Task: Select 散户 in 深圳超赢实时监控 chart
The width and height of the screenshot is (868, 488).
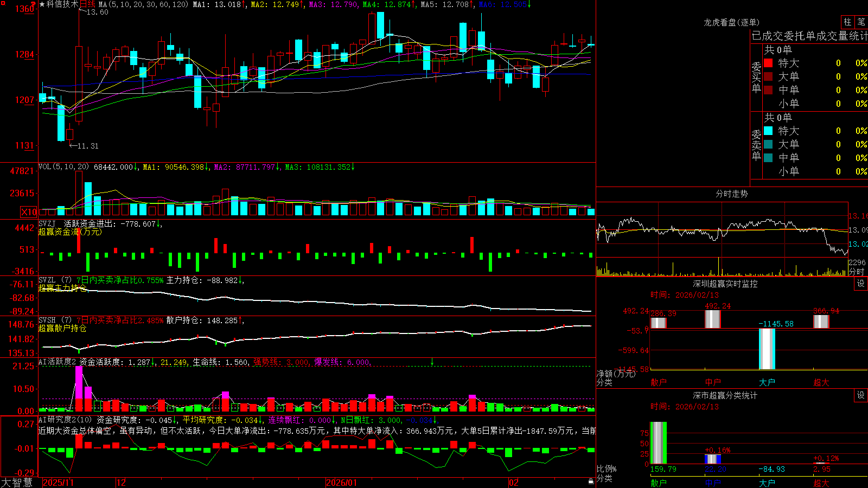Action: click(x=659, y=382)
